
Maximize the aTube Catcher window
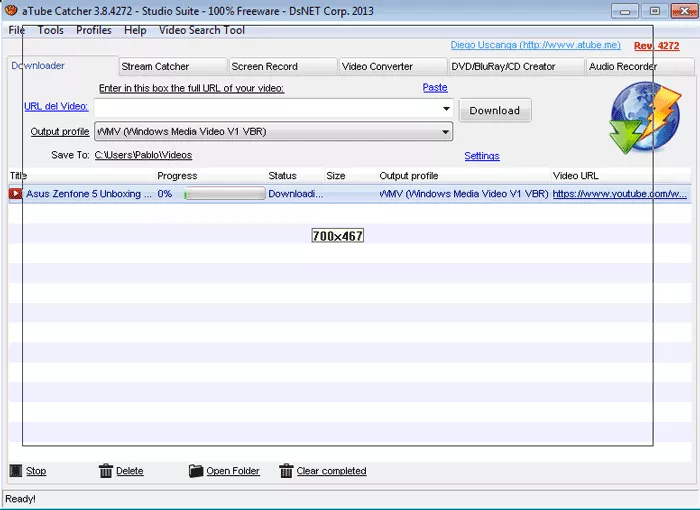pyautogui.click(x=654, y=11)
